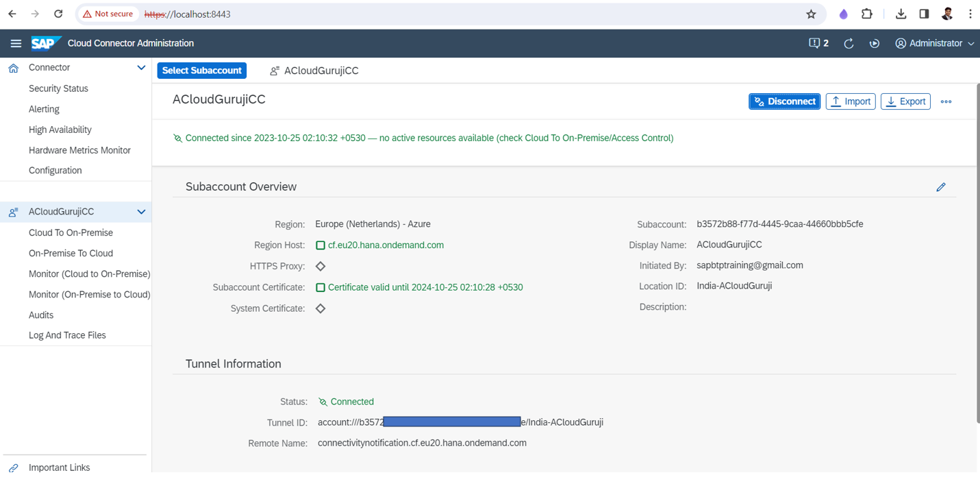Open the hamburger navigation menu

click(16, 43)
